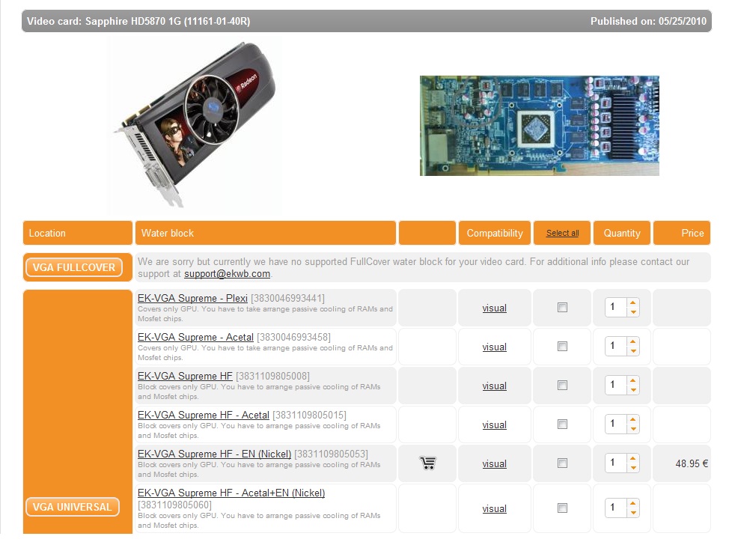Increase quantity for Supreme HF - Acetal+EN (Nickel)

point(633,503)
